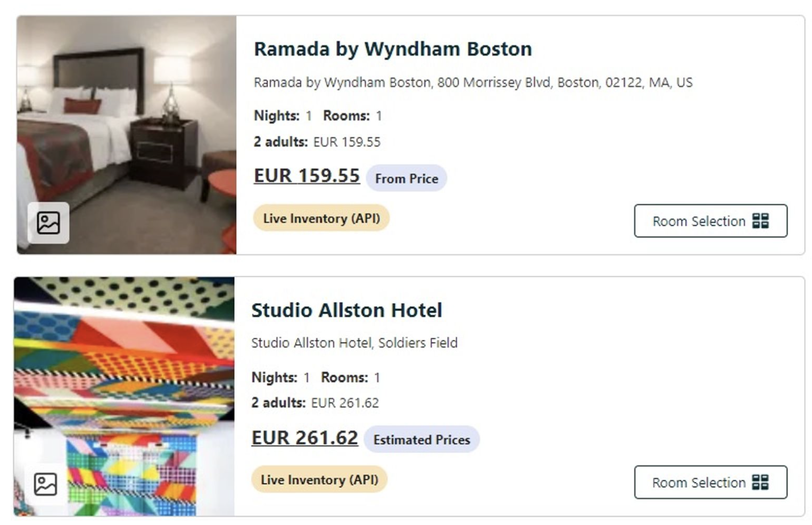This screenshot has width=812, height=525.
Task: Click grid icon in Ramada's Room Selection button
Action: pyautogui.click(x=760, y=221)
